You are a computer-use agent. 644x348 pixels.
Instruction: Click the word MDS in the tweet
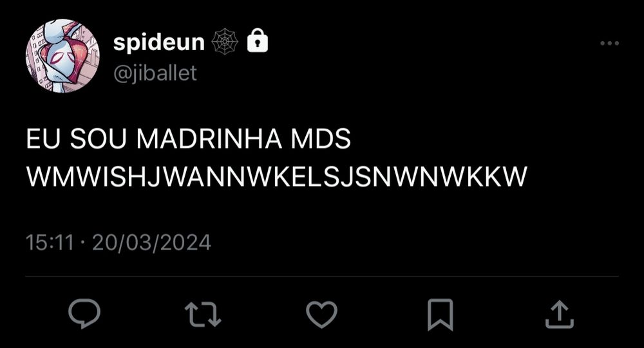pyautogui.click(x=321, y=139)
